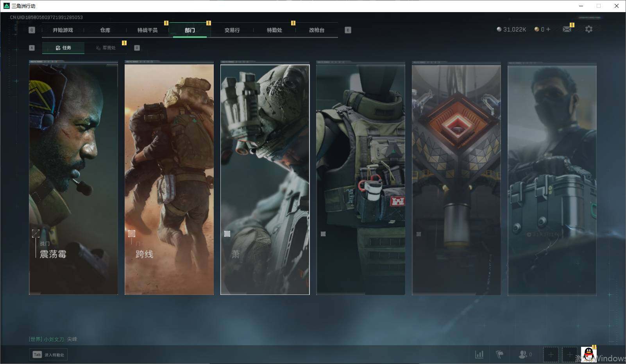This screenshot has width=626, height=364.
Task: Switch to the 改枪台 tab
Action: click(x=317, y=30)
